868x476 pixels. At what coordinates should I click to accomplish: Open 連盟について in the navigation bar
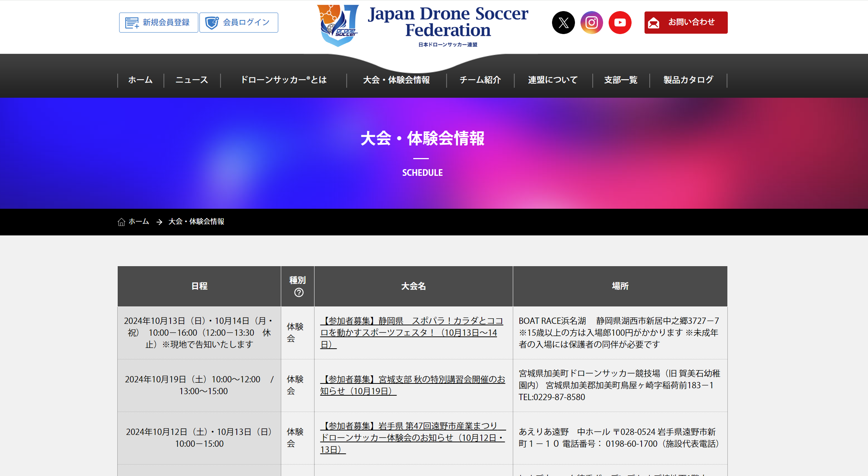pos(553,80)
